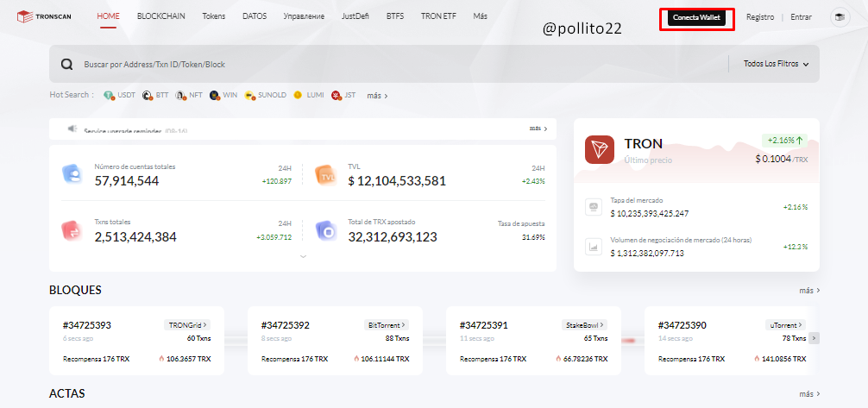Expand the StakeBowl producer tag
Viewport: 868px width, 408px height.
click(x=584, y=325)
